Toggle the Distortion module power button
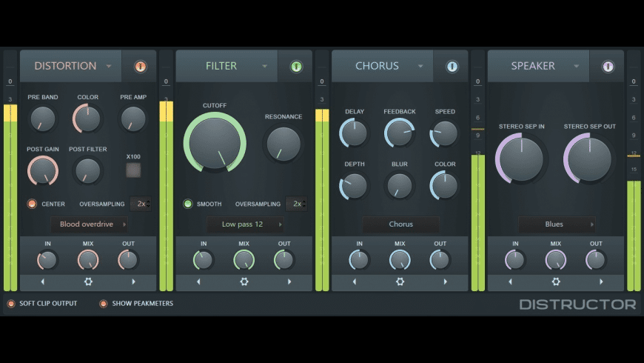Viewport: 644px width, 363px height. (141, 66)
